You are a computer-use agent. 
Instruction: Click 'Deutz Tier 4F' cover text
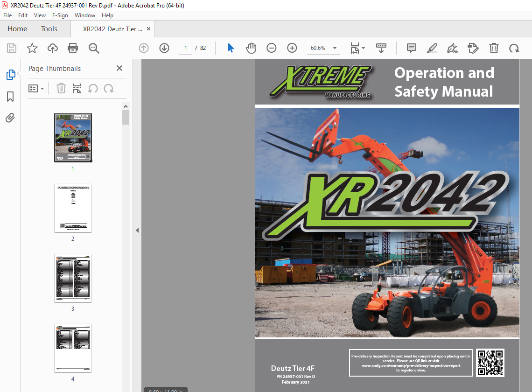[293, 368]
